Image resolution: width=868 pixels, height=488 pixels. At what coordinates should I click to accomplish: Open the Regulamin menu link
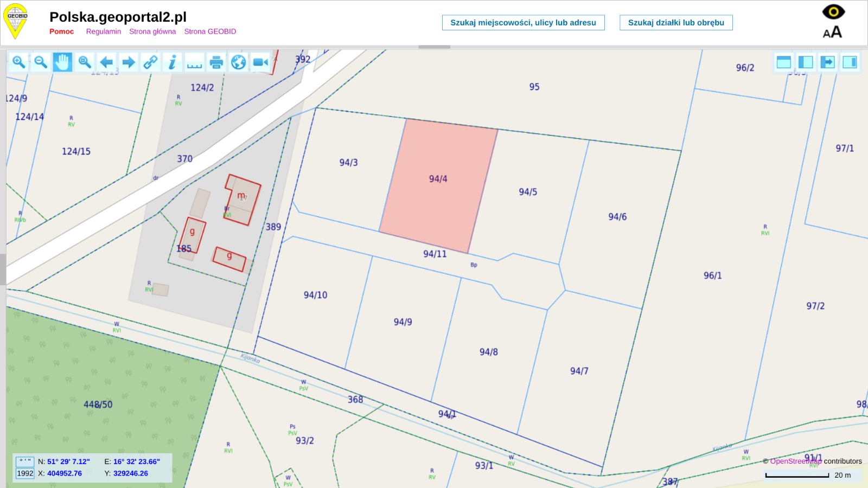pos(103,31)
